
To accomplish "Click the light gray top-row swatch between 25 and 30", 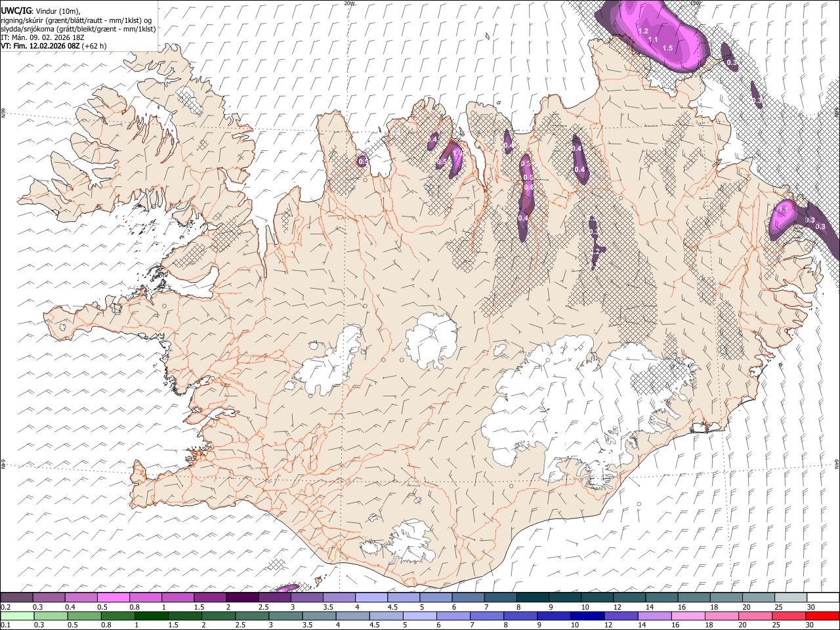I will (790, 597).
